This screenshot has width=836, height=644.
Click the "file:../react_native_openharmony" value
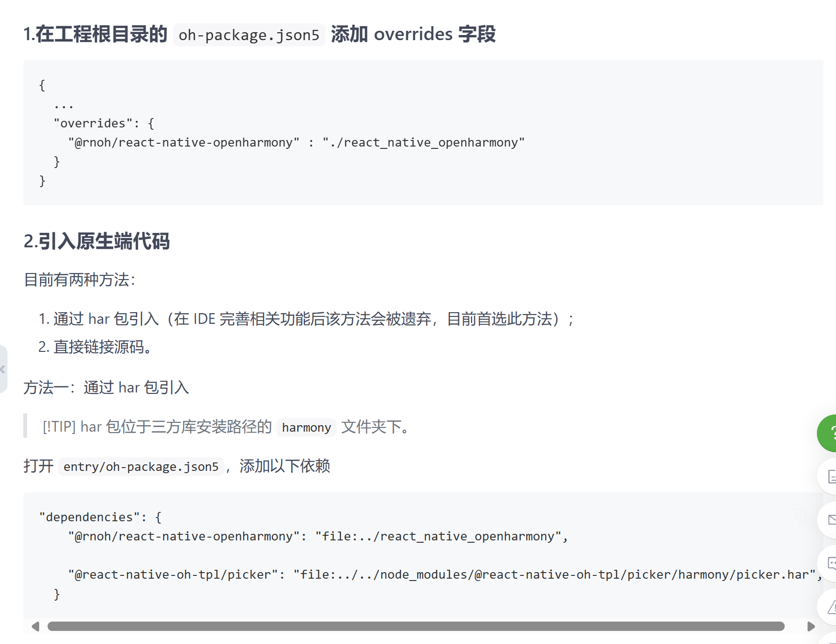pyautogui.click(x=438, y=536)
